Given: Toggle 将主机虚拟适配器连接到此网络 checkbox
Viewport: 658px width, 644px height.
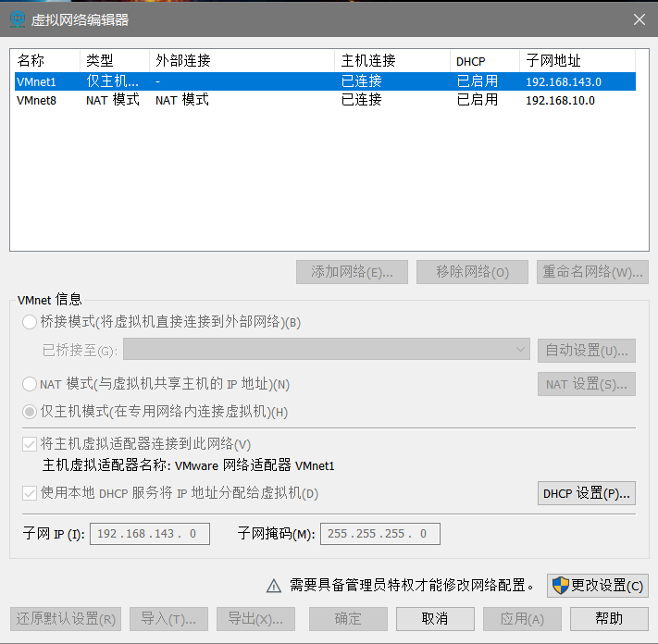Looking at the screenshot, I should tap(30, 444).
